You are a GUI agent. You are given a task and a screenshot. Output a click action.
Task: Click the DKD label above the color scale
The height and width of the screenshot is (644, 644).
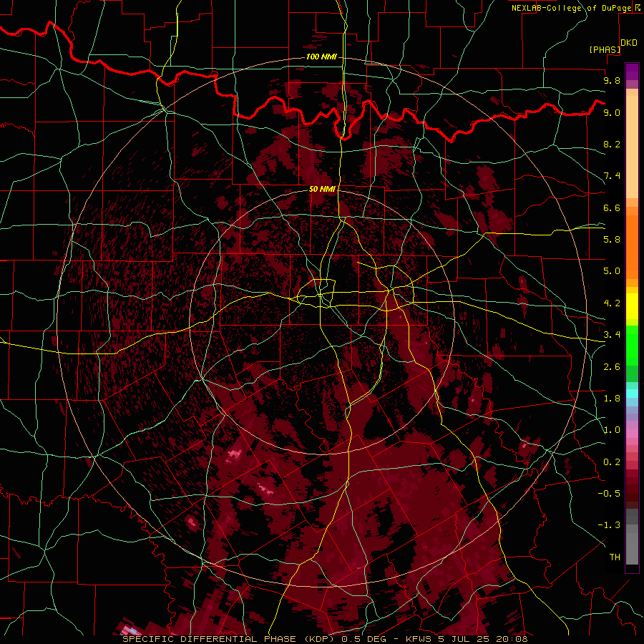[x=628, y=43]
